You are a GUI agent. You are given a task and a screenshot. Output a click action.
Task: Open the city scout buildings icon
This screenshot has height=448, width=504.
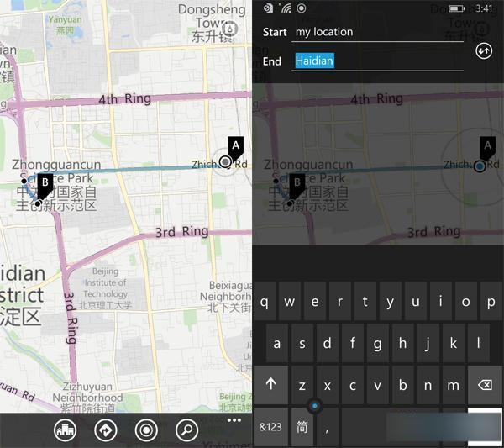(x=66, y=430)
